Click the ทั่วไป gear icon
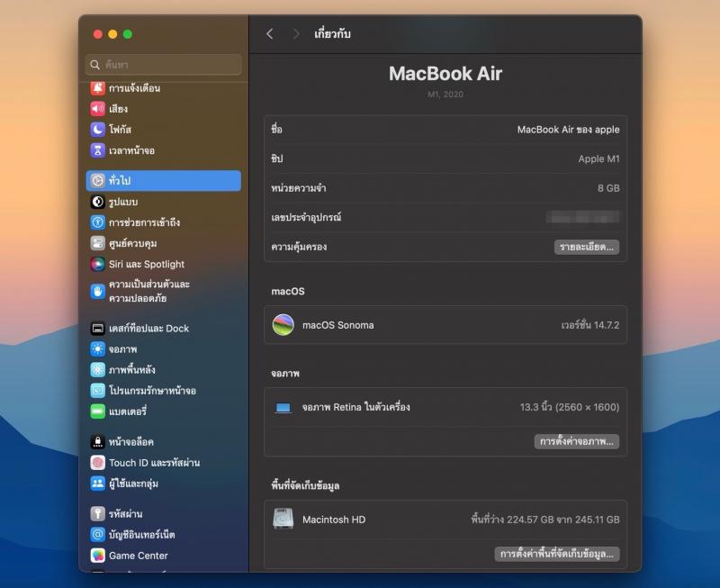720x588 pixels. 97,180
